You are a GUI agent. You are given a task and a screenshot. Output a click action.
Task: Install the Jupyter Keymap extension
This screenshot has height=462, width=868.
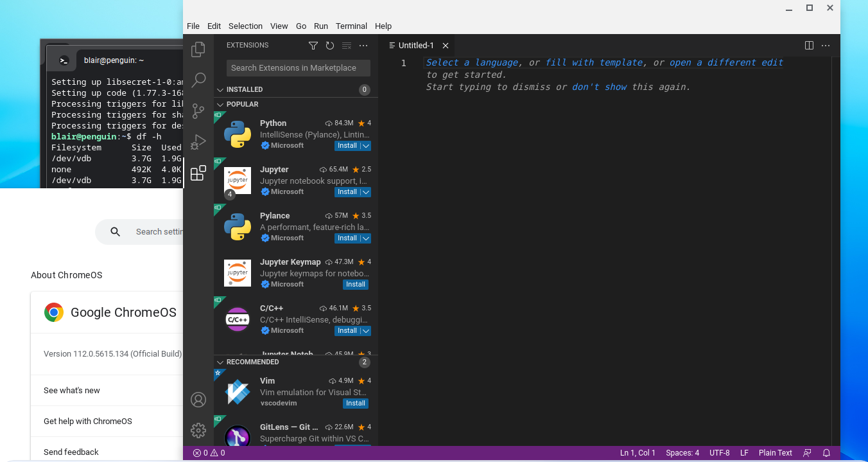356,285
